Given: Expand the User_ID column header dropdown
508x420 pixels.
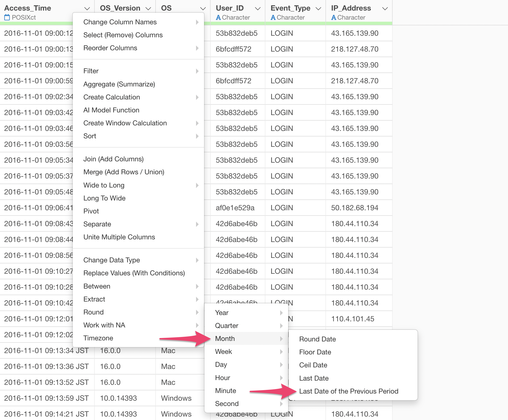Looking at the screenshot, I should click(x=257, y=9).
